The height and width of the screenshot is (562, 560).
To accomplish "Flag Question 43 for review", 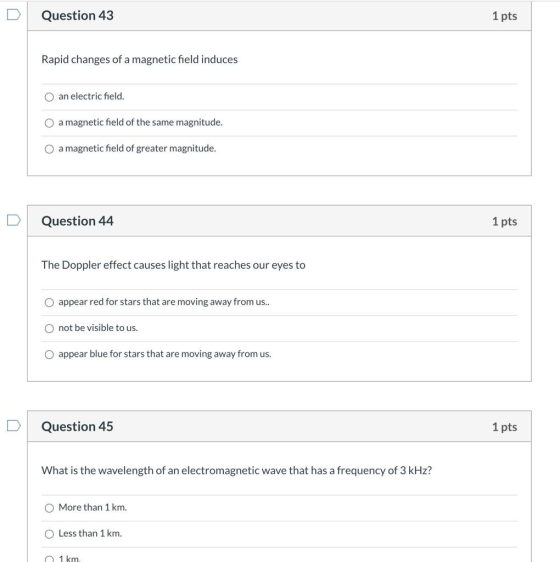I will coord(14,15).
